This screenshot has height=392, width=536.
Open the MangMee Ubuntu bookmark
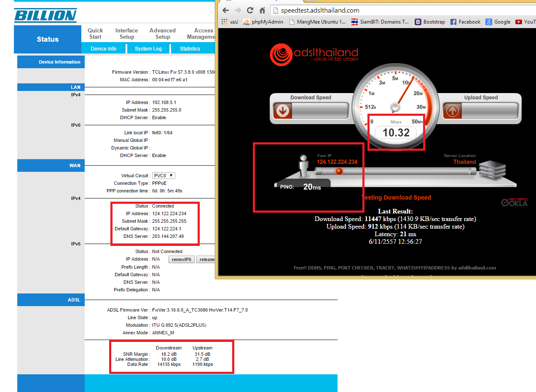317,22
